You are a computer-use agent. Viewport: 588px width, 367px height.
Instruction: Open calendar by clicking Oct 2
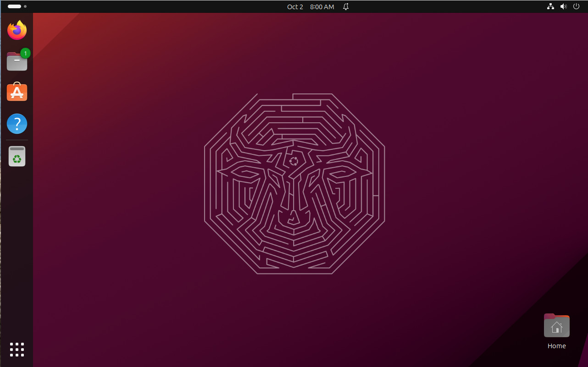coord(295,7)
